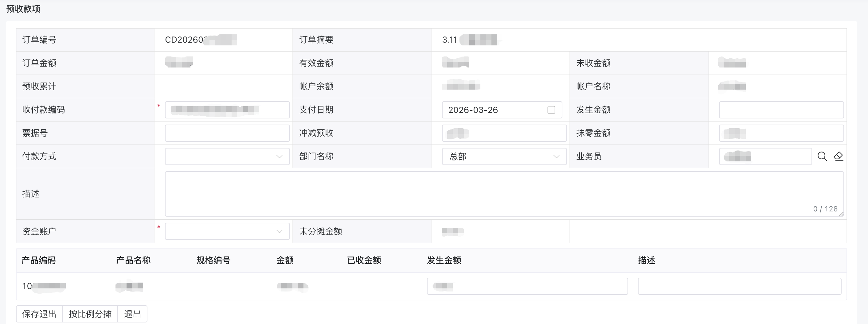The height and width of the screenshot is (324, 868).
Task: Grab the resize handle of 描述 textarea
Action: pos(841,214)
